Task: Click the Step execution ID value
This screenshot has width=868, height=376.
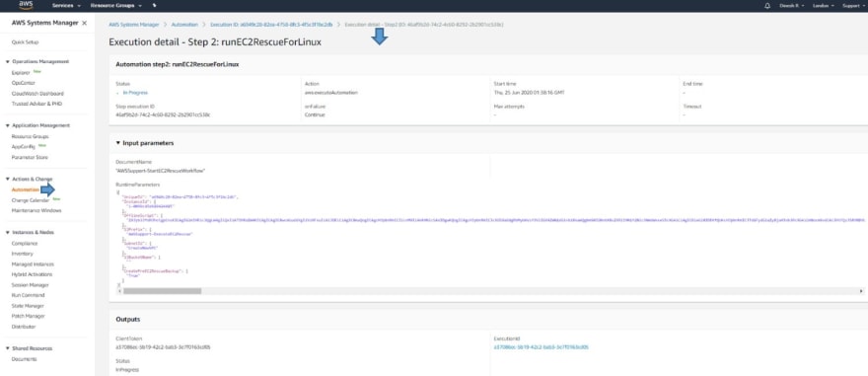Action: 163,114
